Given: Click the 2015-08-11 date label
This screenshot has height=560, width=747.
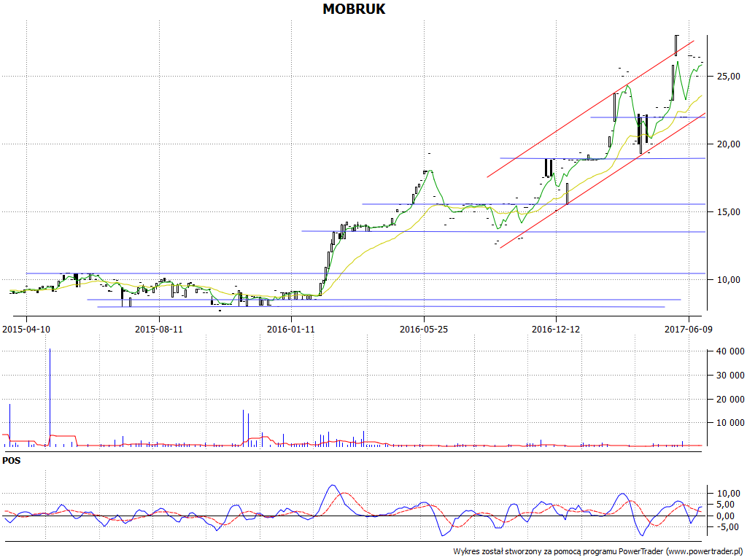Looking at the screenshot, I should pos(158,329).
